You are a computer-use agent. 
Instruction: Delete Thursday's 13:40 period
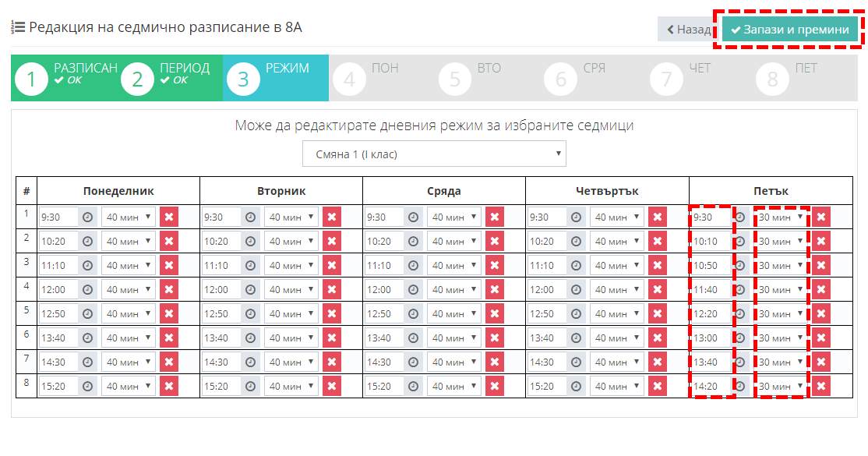(658, 338)
